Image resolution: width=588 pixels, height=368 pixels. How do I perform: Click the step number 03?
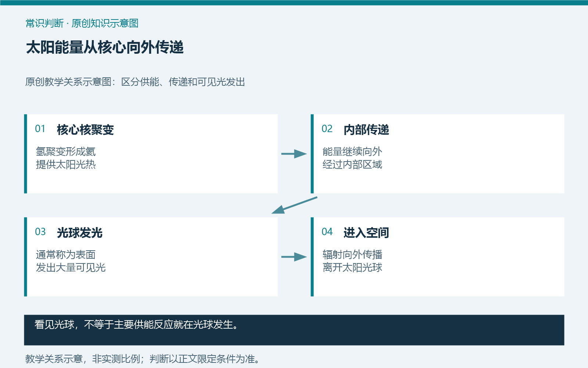pos(40,232)
